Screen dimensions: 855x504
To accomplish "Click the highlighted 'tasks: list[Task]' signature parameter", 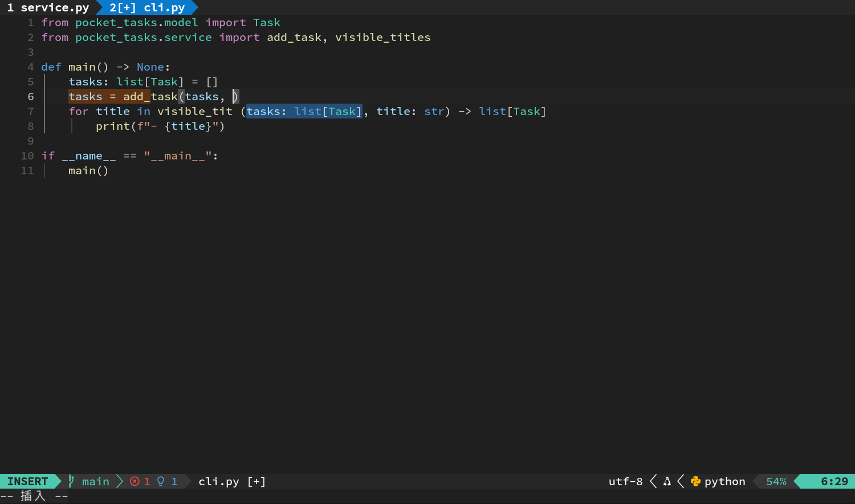I will point(304,111).
